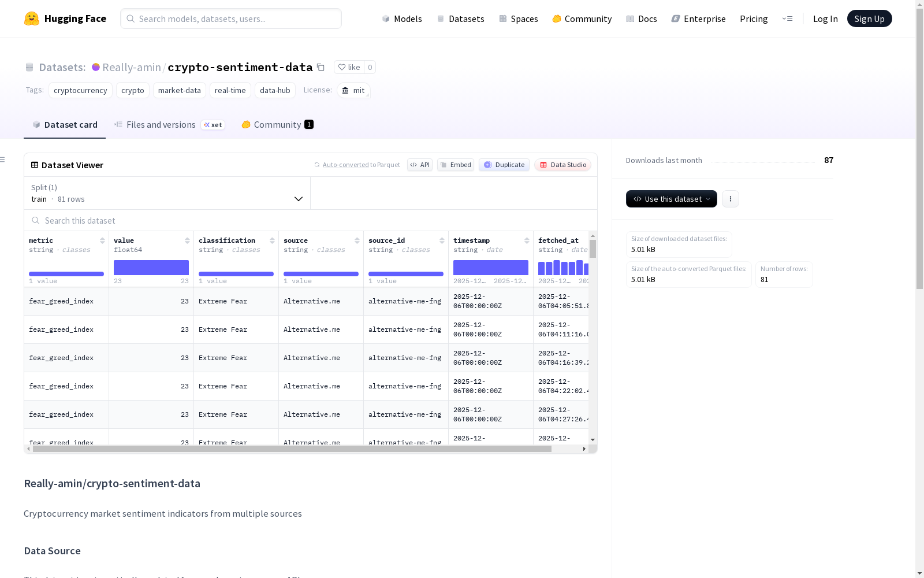Click the table scroll up arrow
This screenshot has height=578, width=924.
[593, 236]
